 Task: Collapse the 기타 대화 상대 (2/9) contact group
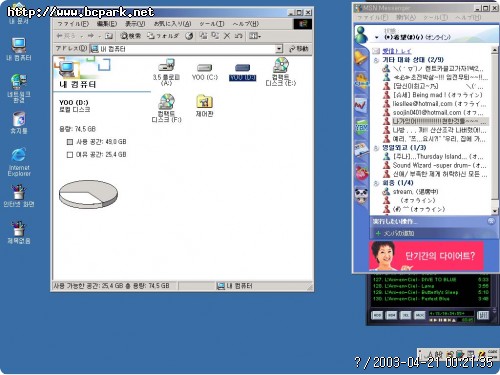pyautogui.click(x=376, y=60)
